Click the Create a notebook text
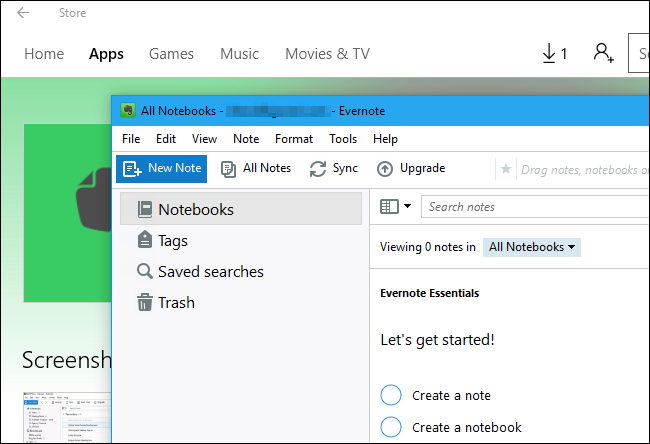The image size is (650, 444). tap(467, 427)
